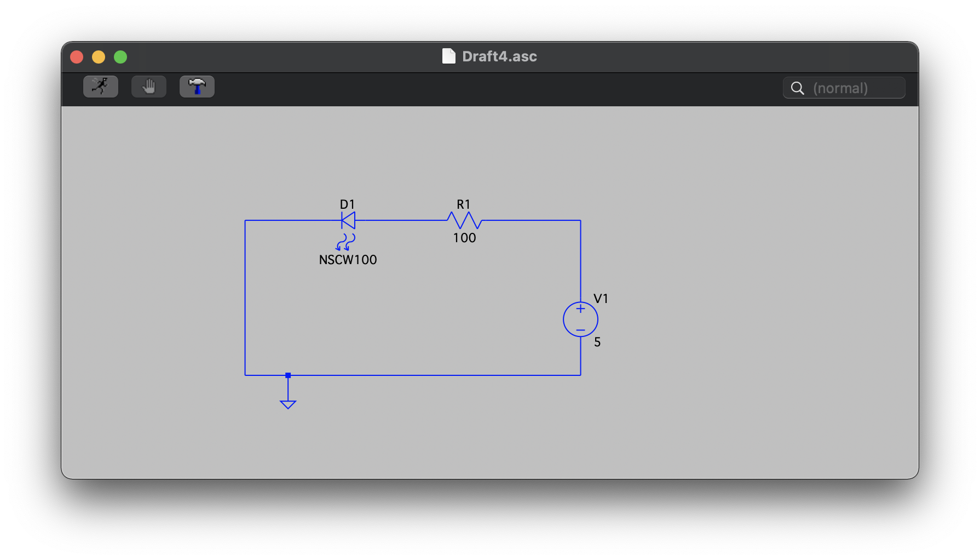
Task: Click the ground symbol triangle
Action: (288, 404)
